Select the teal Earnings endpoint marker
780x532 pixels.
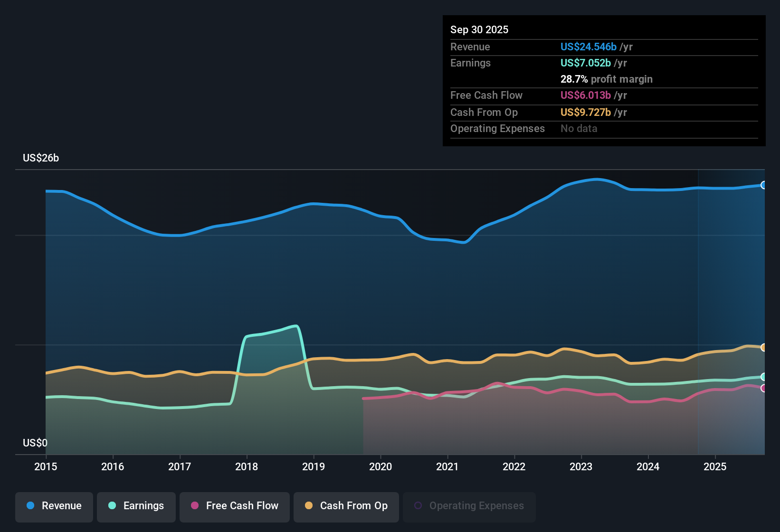[764, 377]
